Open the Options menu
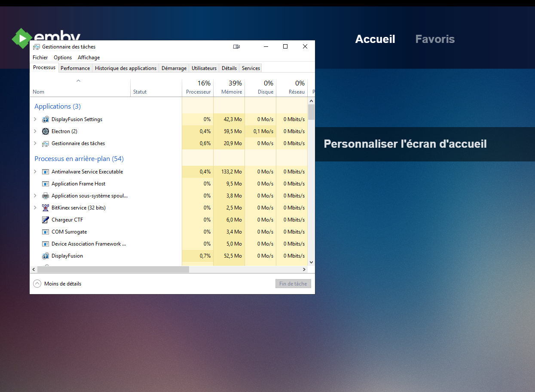535x392 pixels. [x=63, y=58]
